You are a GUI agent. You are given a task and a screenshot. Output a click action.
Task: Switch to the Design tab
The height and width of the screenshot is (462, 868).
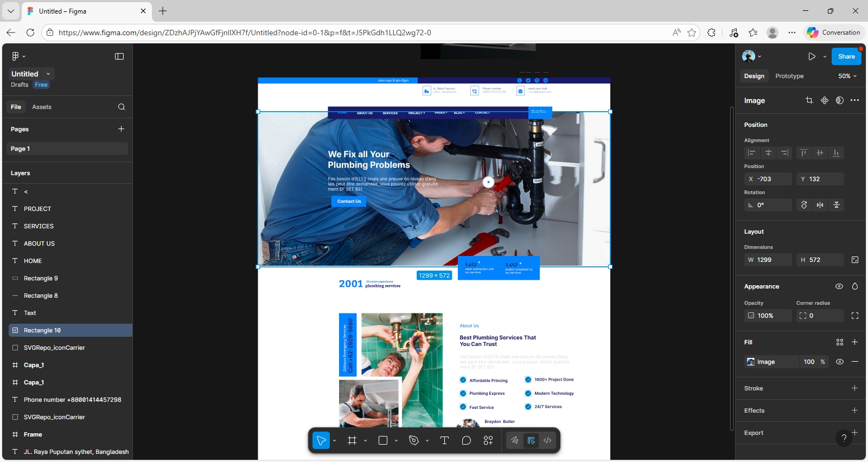pyautogui.click(x=754, y=76)
